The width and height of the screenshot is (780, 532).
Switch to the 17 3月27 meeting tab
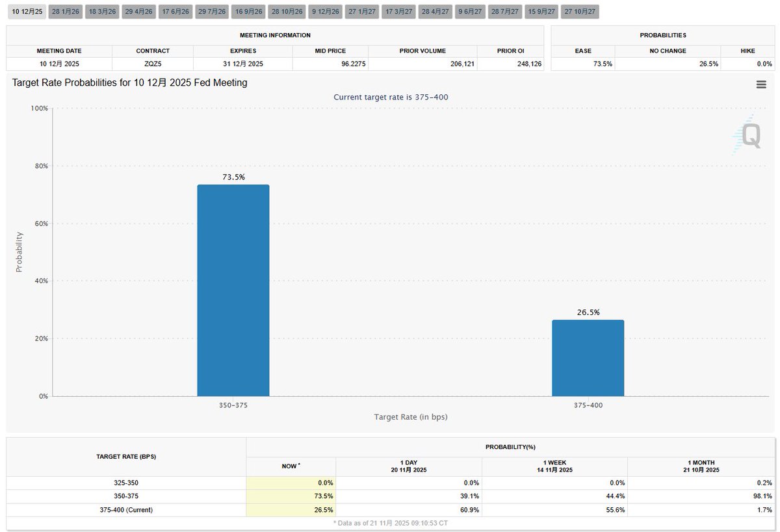[x=399, y=12]
